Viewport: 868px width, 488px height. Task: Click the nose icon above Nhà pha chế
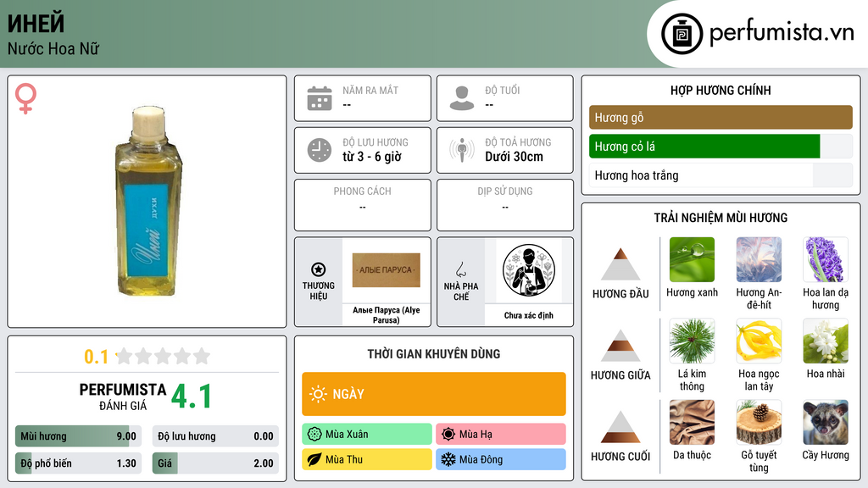tap(460, 269)
